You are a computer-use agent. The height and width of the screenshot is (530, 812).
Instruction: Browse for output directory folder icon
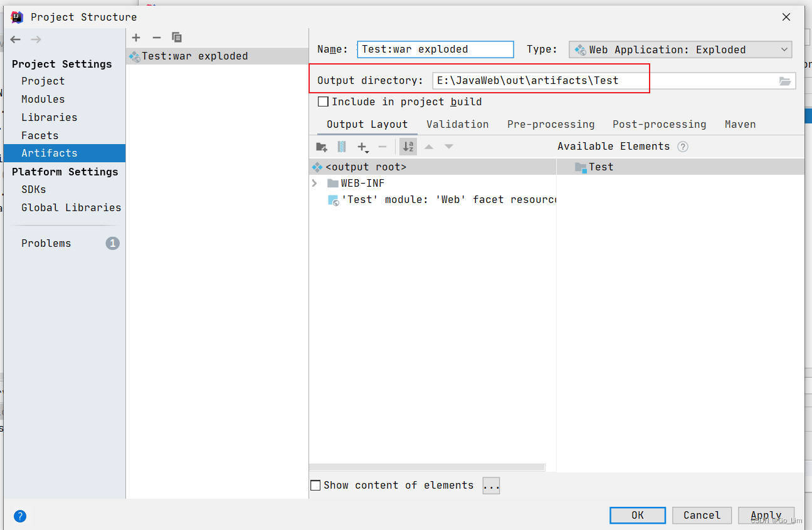(785, 81)
